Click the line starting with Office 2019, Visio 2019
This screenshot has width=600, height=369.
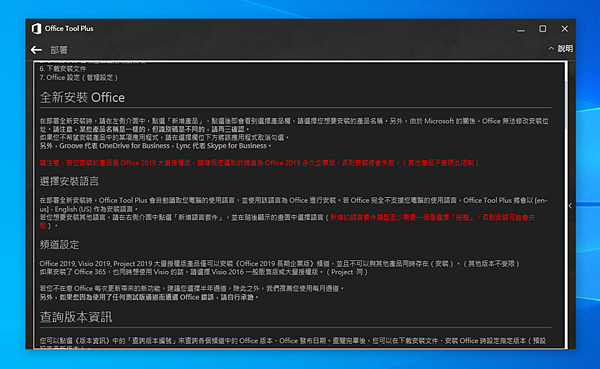280,263
